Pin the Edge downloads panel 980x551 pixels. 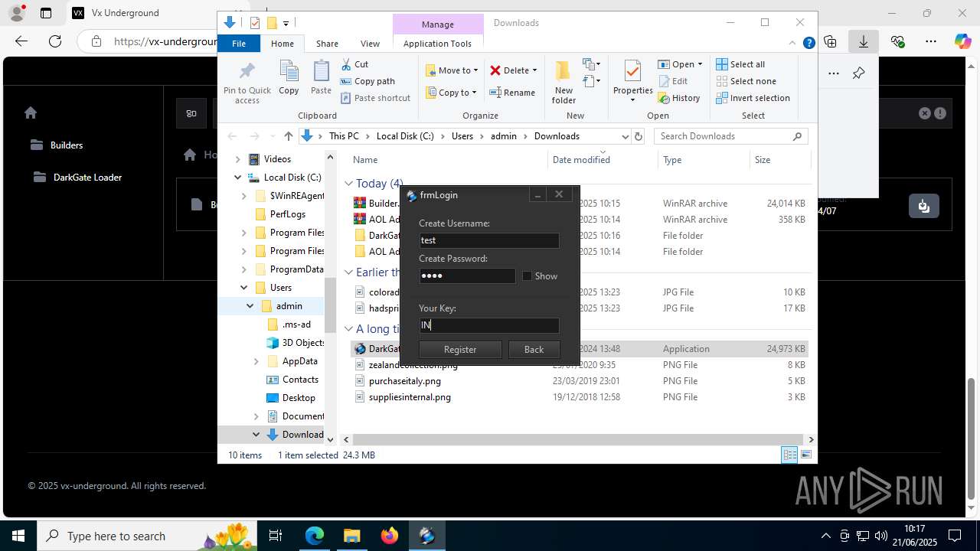(858, 73)
